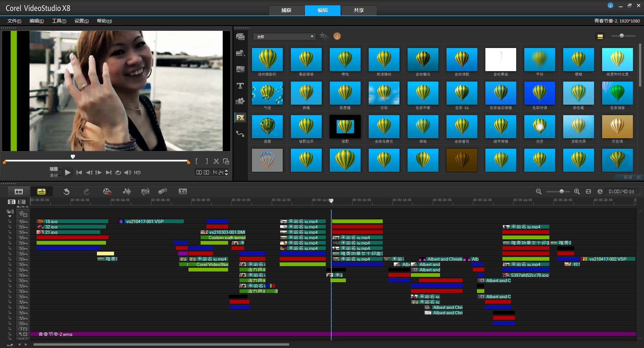The height and width of the screenshot is (348, 644).
Task: Toggle HD preview mode
Action: (x=137, y=172)
